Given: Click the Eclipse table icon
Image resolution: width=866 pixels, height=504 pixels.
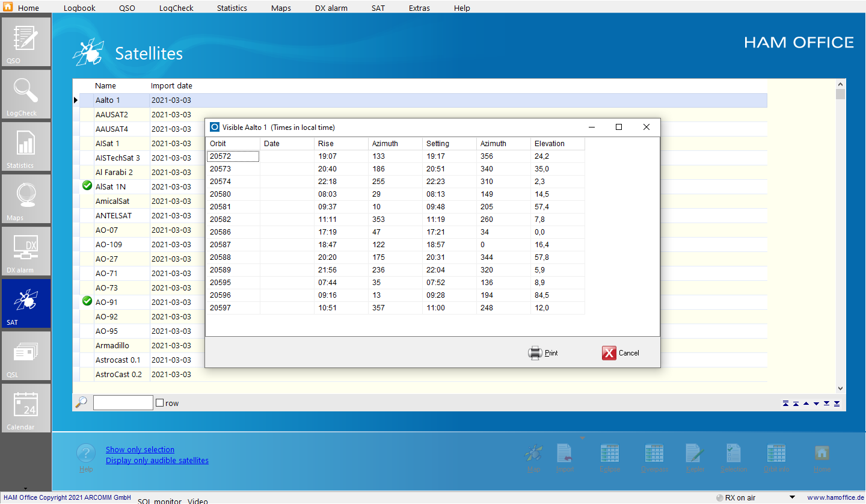Looking at the screenshot, I should click(x=610, y=453).
